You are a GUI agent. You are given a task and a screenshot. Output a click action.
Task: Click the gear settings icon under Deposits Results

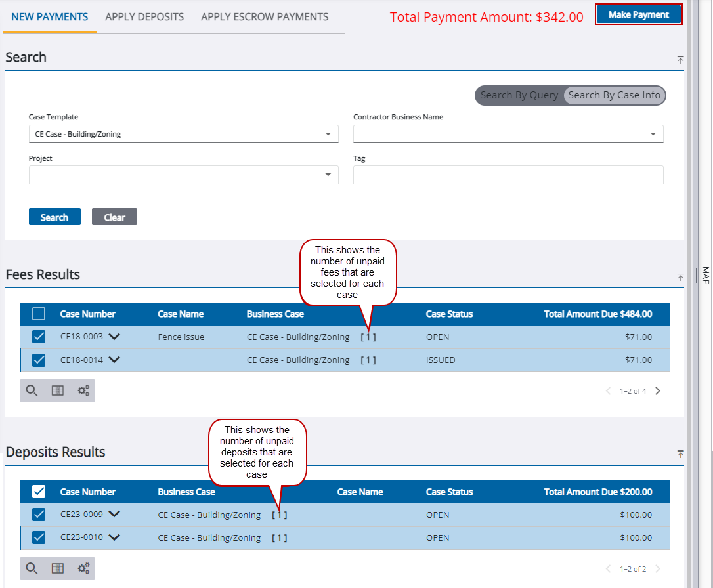point(83,568)
